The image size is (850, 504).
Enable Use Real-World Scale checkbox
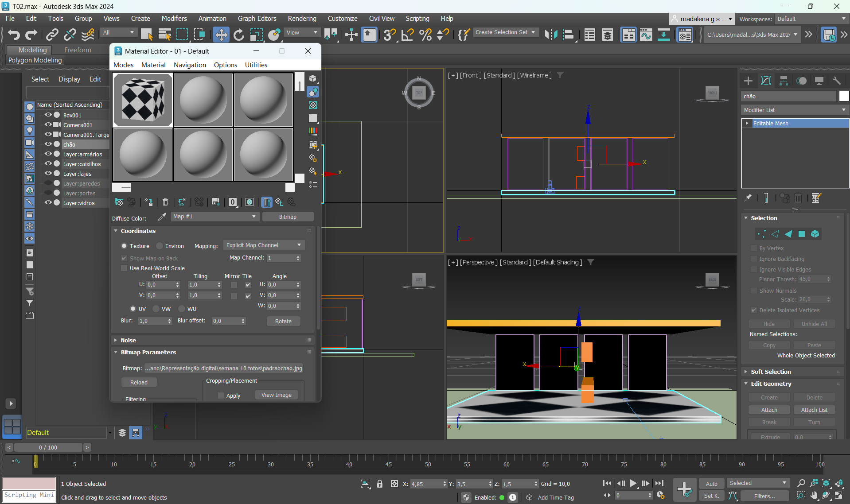coord(125,268)
